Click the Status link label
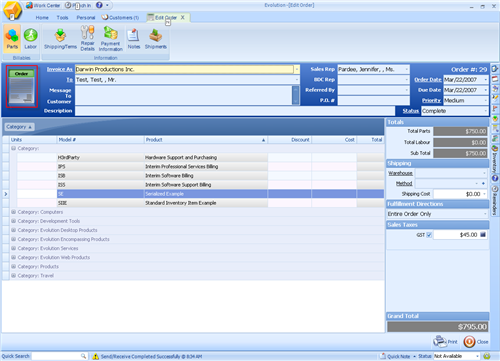The height and width of the screenshot is (361, 500). 410,111
